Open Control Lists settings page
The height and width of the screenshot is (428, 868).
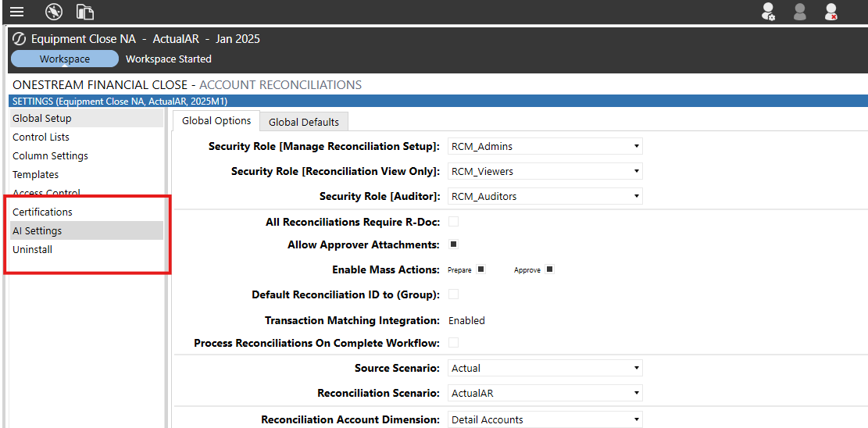coord(87,137)
